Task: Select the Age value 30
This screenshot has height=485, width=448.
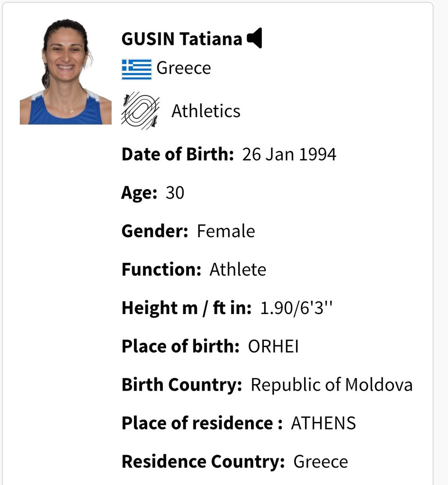Action: click(175, 193)
